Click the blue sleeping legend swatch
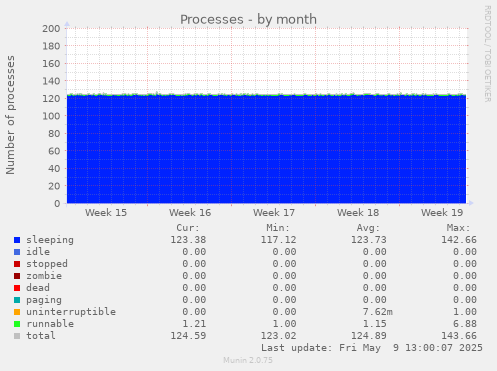 [x=17, y=240]
